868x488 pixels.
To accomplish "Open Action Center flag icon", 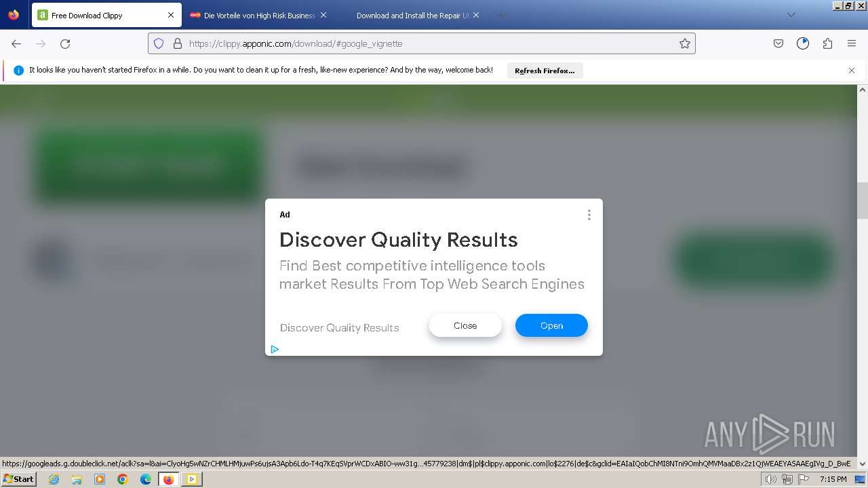I will 803,479.
